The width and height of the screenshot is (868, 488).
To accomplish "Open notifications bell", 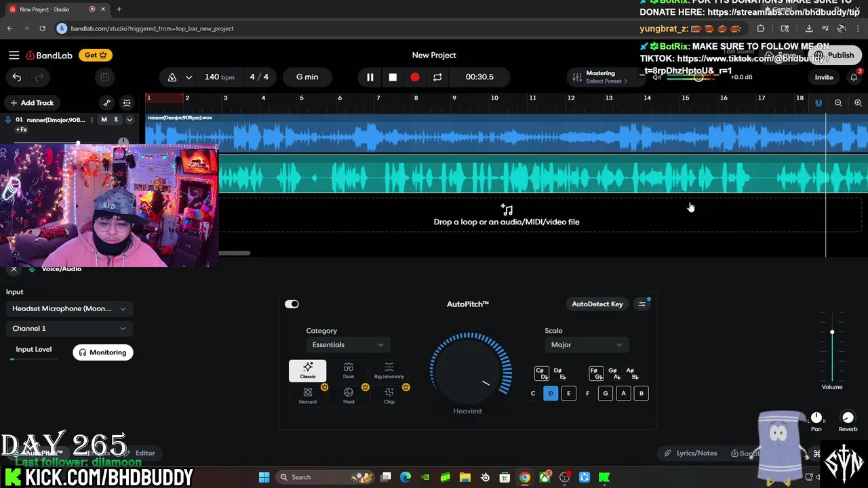I will coord(854,77).
